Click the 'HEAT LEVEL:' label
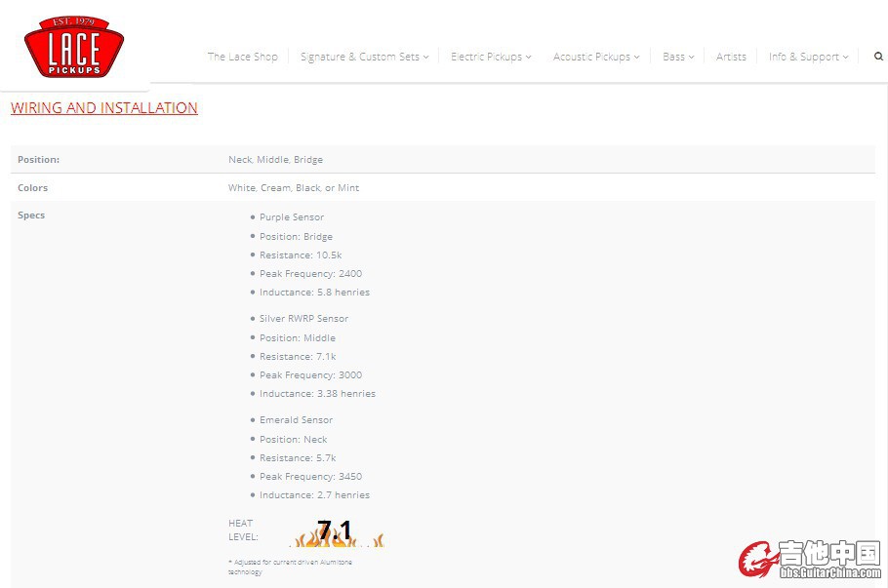888x588 pixels. pos(244,530)
